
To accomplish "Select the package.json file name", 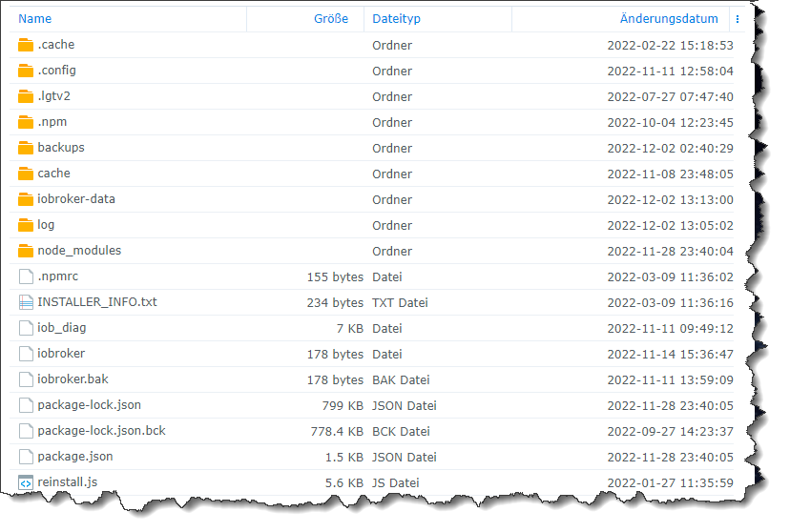I will point(75,457).
